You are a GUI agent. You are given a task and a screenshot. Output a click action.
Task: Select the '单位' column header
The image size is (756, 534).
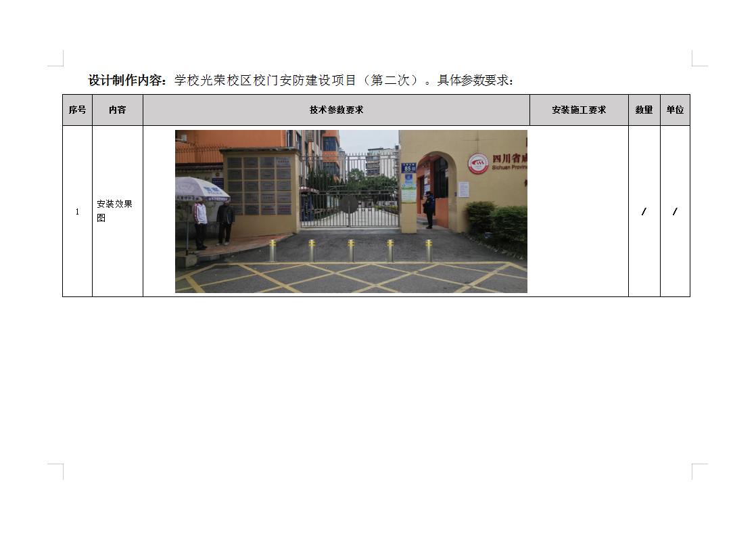[x=675, y=110]
